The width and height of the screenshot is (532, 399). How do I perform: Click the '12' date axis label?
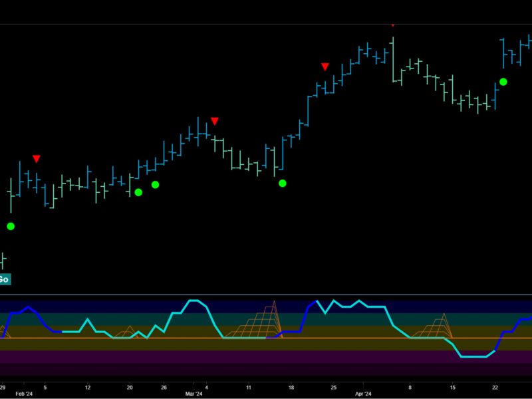click(88, 388)
